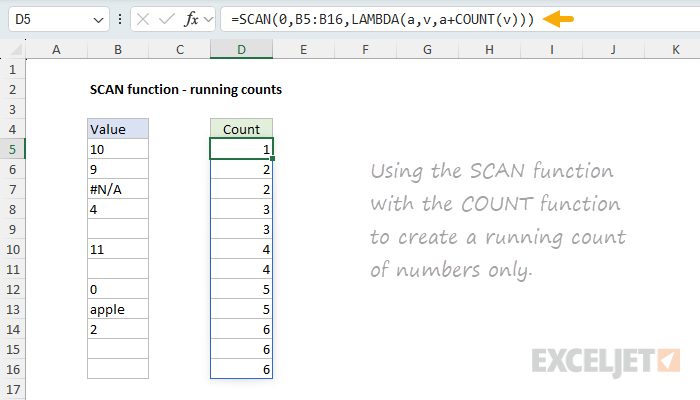Click the three-dot handle beside Name Box
This screenshot has height=400, width=700.
click(120, 20)
